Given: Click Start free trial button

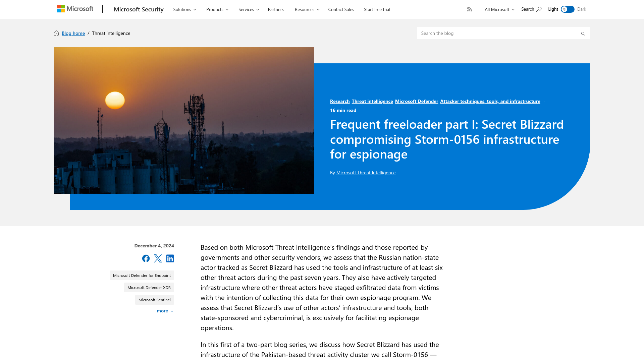Looking at the screenshot, I should pos(377,9).
